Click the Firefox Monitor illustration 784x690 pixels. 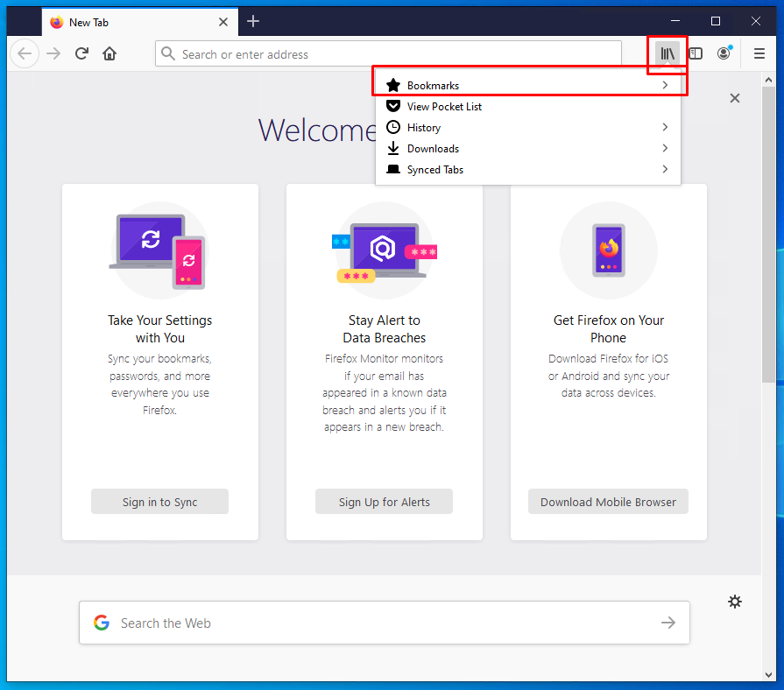tap(384, 250)
